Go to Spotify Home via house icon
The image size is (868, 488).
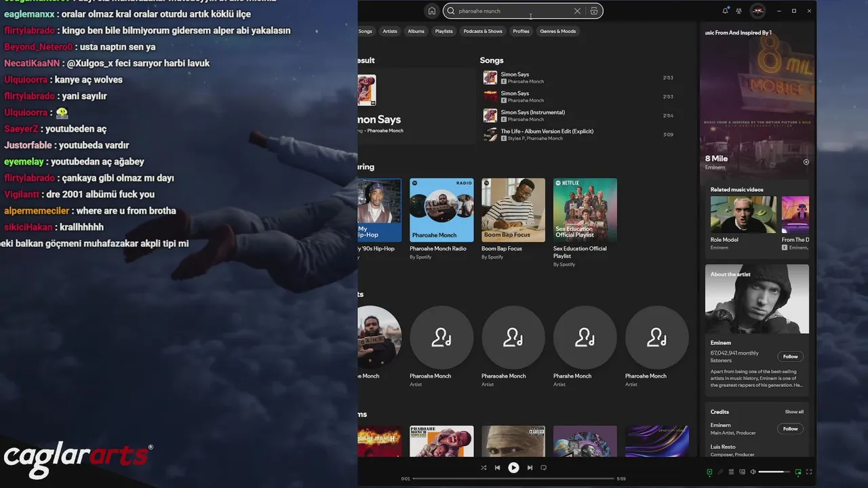click(x=431, y=11)
